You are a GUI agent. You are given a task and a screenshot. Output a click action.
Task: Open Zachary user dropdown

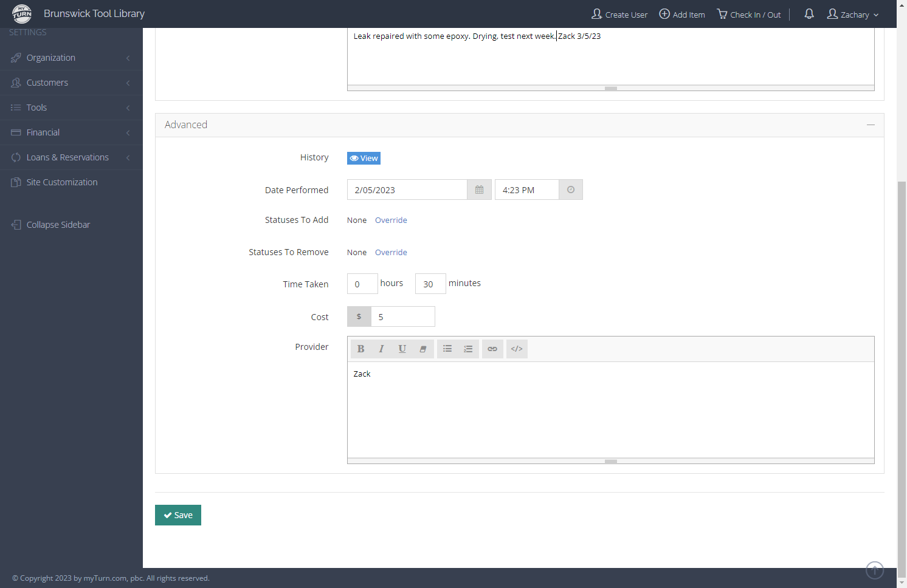tap(853, 14)
